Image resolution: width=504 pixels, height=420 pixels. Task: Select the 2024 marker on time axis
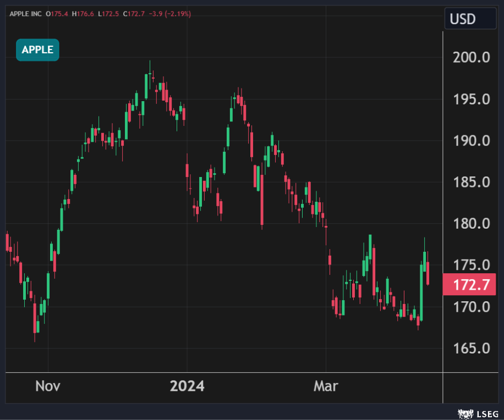pos(187,386)
